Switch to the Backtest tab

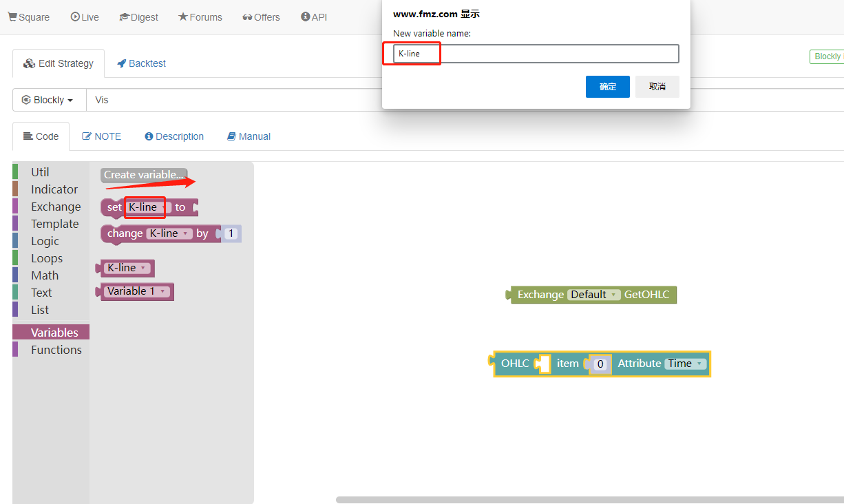click(x=141, y=63)
